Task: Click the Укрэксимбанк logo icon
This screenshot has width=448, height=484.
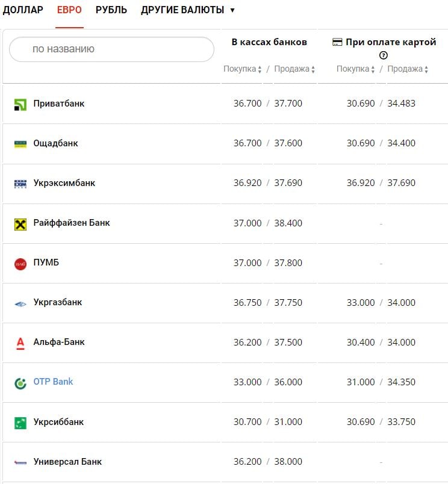Action: (x=20, y=184)
